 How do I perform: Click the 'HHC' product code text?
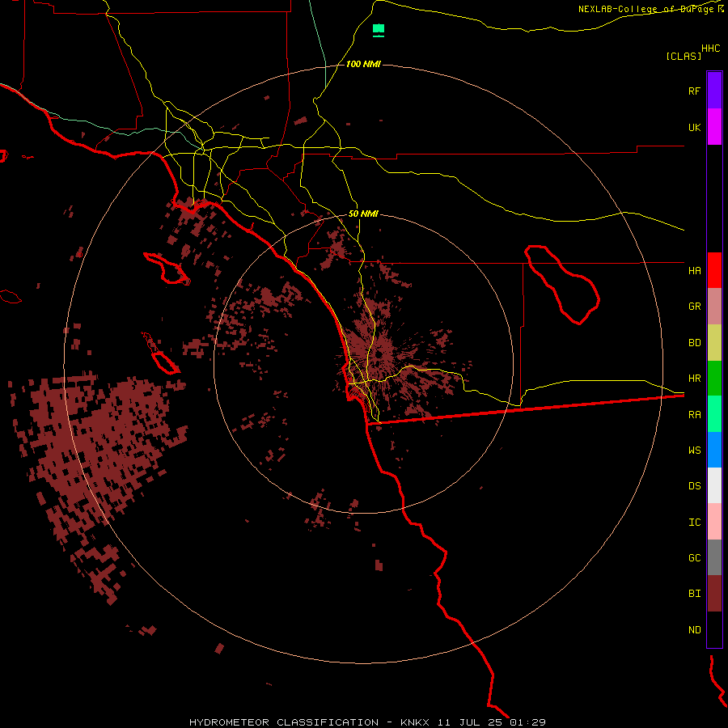[711, 49]
